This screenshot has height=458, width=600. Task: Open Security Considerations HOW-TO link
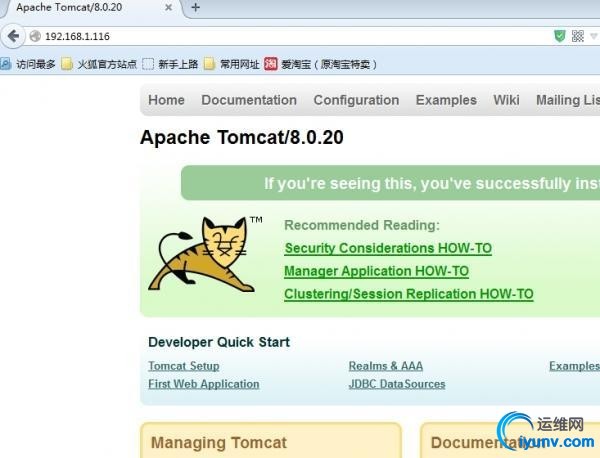(388, 248)
